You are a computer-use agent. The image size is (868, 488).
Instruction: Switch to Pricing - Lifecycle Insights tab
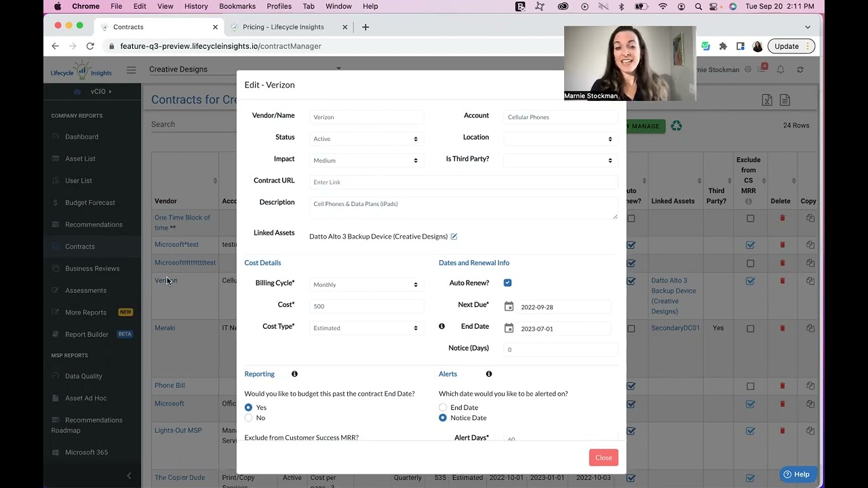click(283, 27)
